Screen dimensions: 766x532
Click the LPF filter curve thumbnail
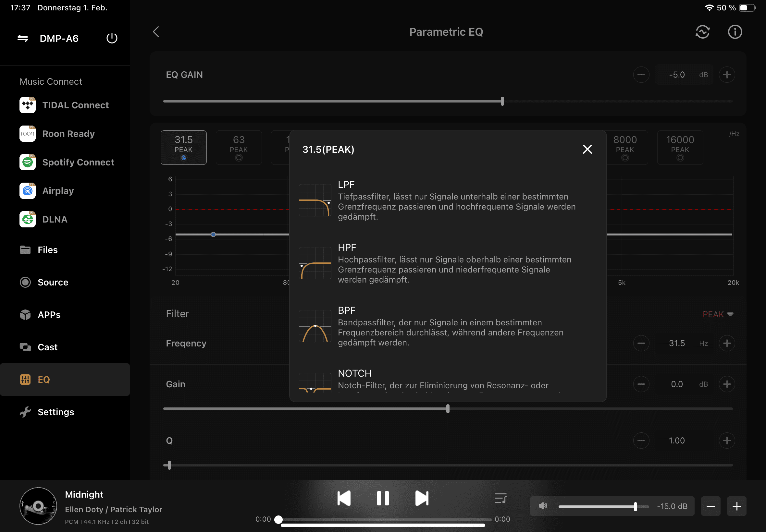315,200
